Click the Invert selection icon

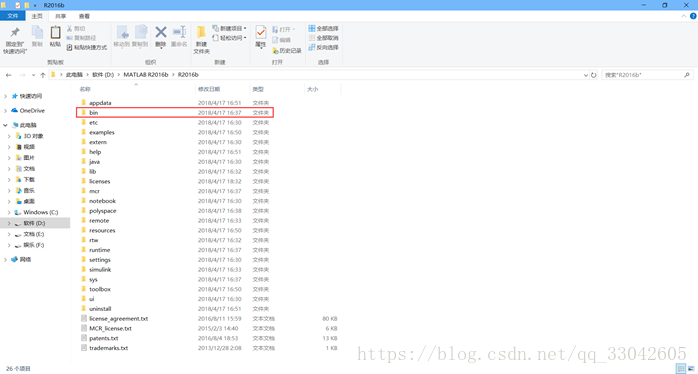click(x=312, y=47)
